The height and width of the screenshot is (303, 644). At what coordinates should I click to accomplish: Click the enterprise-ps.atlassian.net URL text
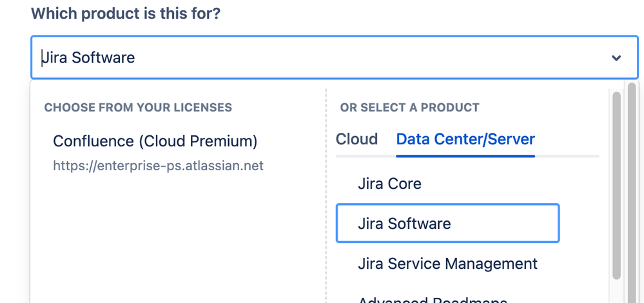[158, 166]
